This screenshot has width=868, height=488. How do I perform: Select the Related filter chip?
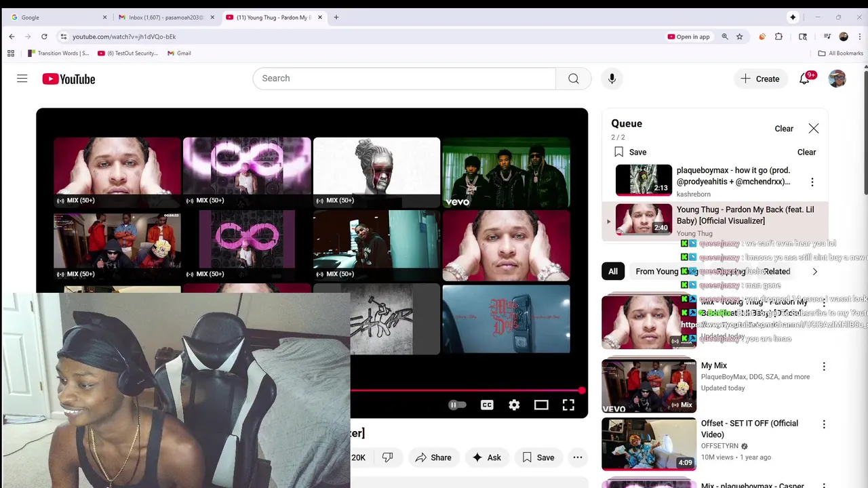777,271
